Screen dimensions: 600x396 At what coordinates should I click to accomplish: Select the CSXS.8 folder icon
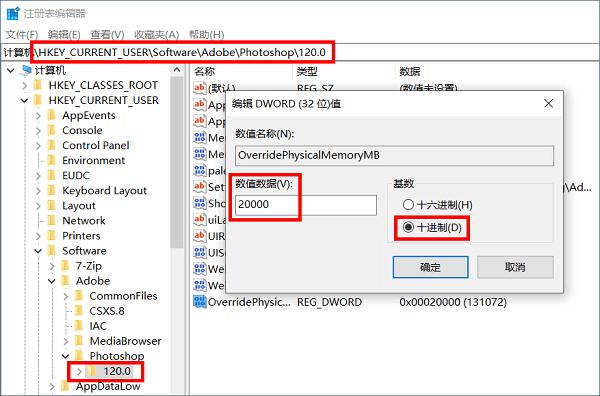point(79,311)
